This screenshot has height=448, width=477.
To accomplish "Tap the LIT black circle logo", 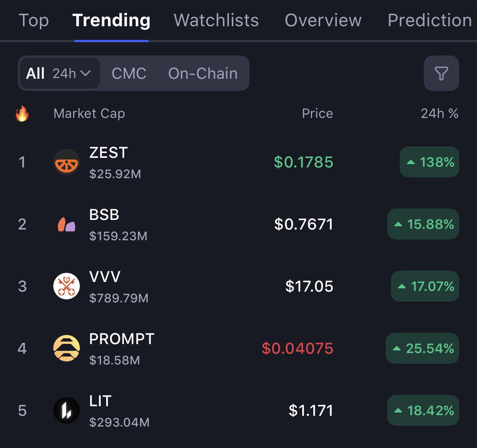I will [67, 410].
